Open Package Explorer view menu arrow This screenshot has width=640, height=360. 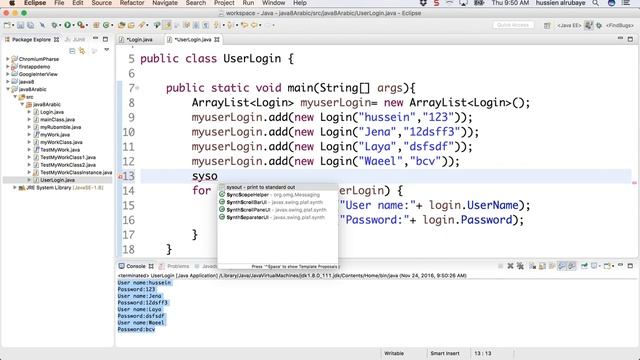point(107,50)
